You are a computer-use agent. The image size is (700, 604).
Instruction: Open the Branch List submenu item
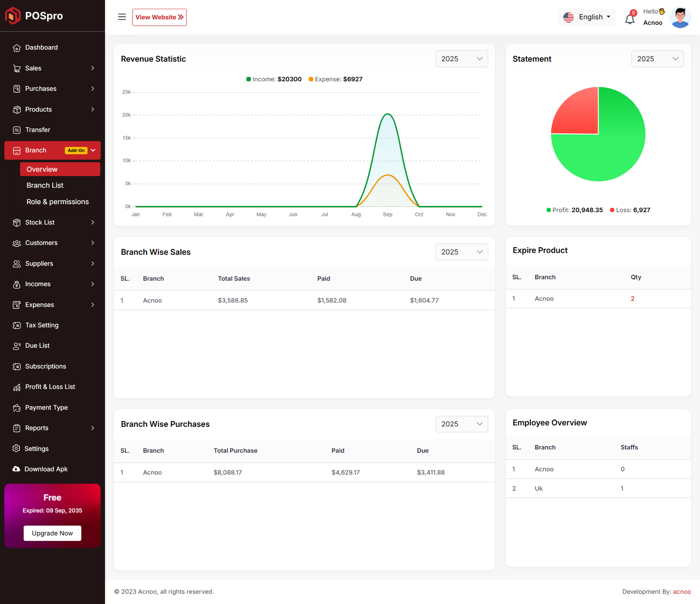45,185
